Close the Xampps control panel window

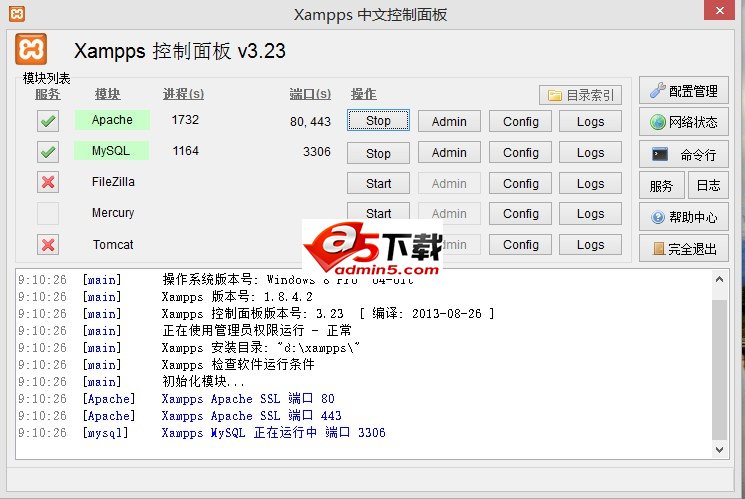(719, 10)
